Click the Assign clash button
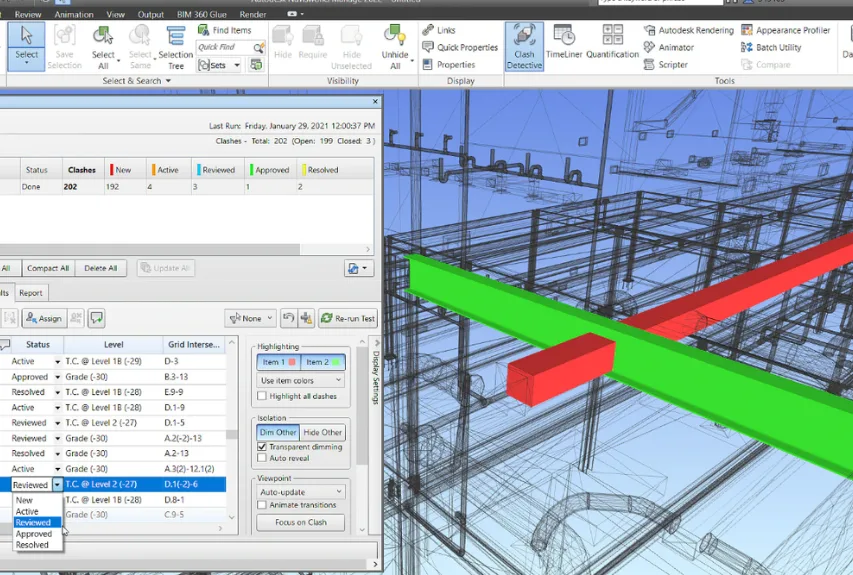 pyautogui.click(x=44, y=318)
